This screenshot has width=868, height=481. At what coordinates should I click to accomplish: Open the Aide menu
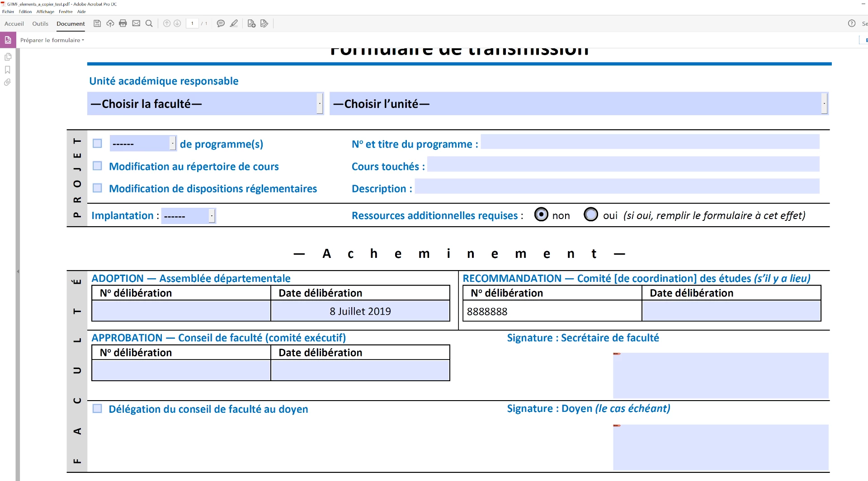[81, 12]
